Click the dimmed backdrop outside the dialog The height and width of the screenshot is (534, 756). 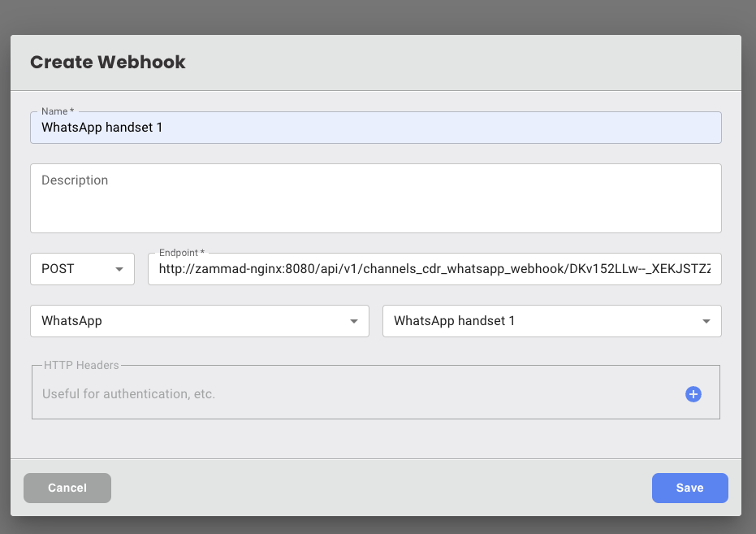tap(378, 16)
